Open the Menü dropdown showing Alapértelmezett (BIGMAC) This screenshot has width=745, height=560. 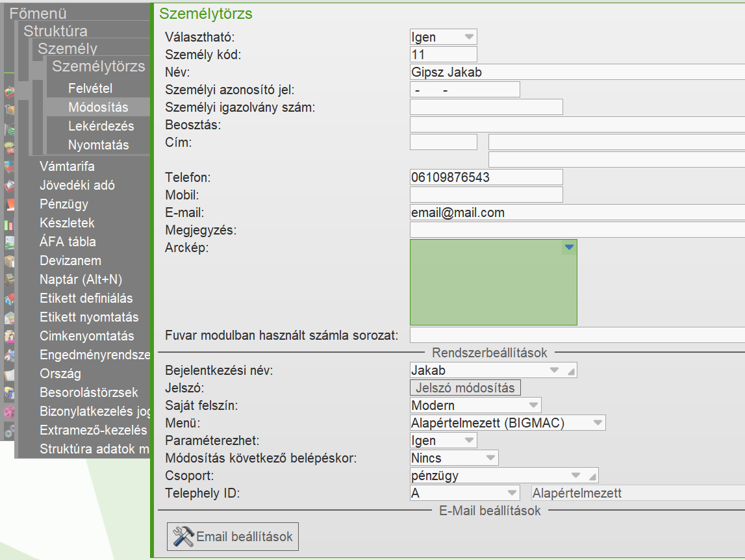[x=598, y=423]
